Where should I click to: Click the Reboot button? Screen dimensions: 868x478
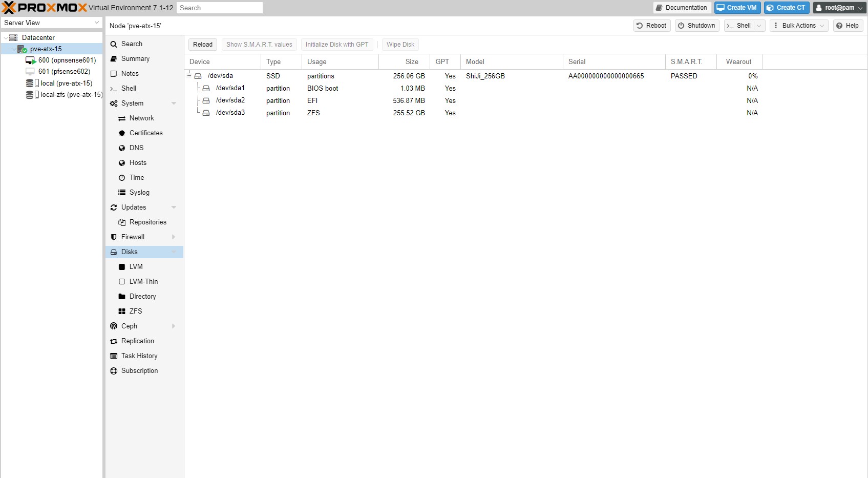[x=652, y=26]
